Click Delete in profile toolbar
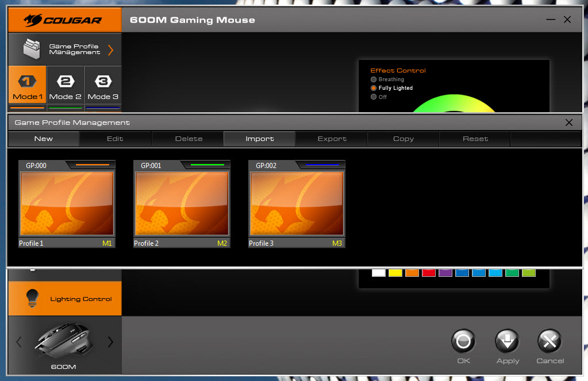The image size is (588, 381). tap(189, 139)
